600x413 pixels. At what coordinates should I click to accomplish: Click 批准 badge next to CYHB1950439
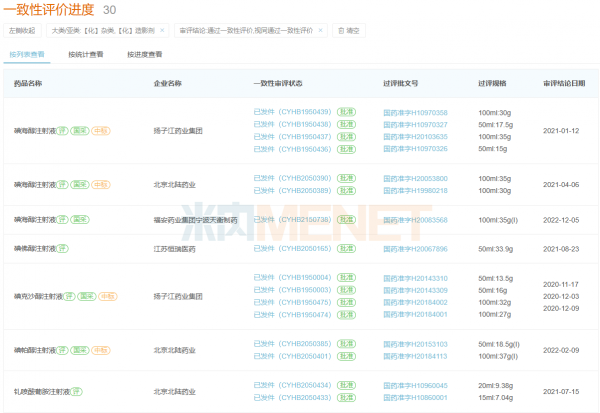[x=345, y=113]
